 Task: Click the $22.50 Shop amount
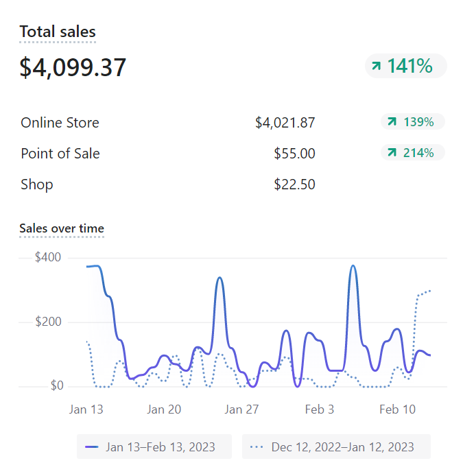(294, 185)
